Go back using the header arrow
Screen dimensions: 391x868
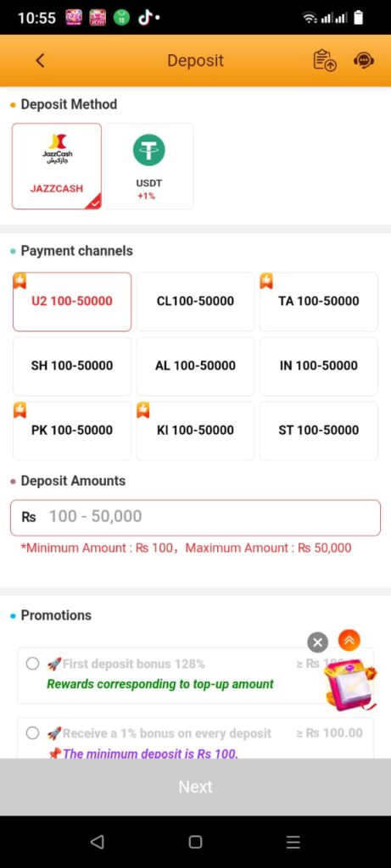point(40,60)
